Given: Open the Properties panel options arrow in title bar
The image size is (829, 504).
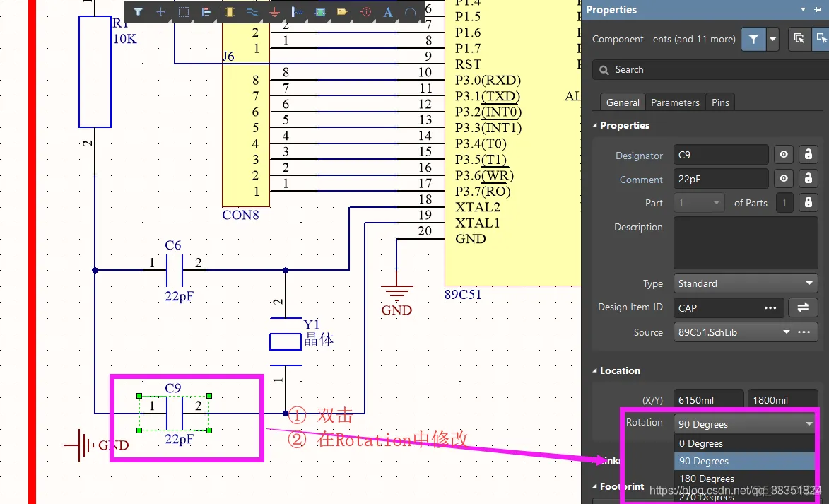Looking at the screenshot, I should coord(803,9).
